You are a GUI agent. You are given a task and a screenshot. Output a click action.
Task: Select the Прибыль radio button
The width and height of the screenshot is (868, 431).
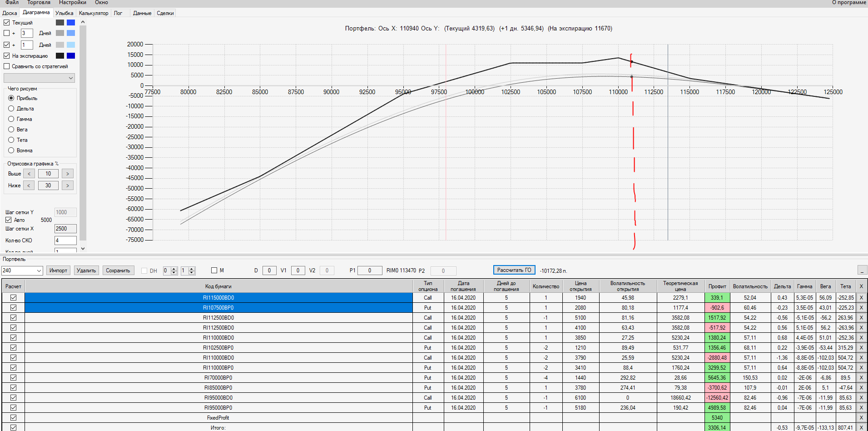click(x=11, y=98)
